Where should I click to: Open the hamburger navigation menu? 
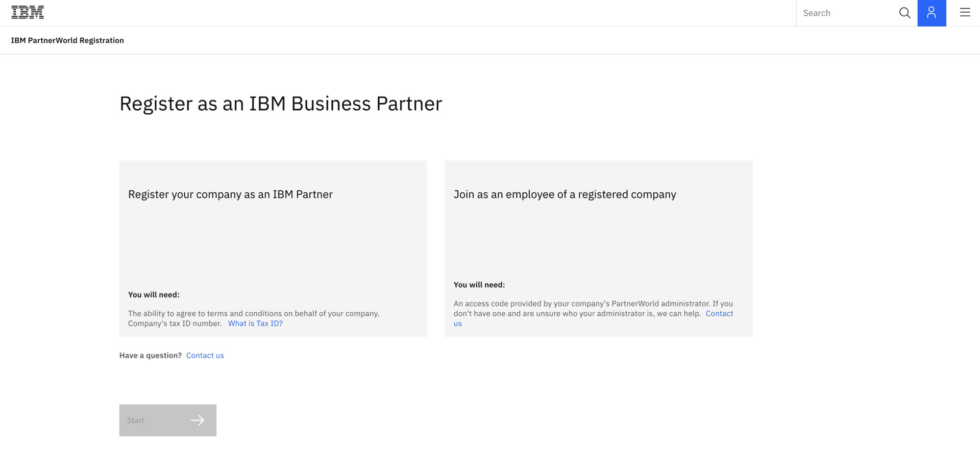click(965, 13)
